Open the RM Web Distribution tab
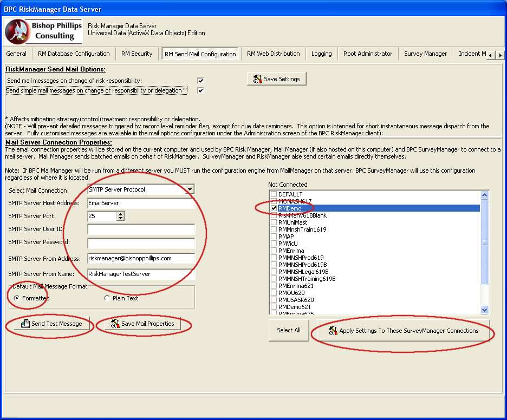 click(x=273, y=54)
